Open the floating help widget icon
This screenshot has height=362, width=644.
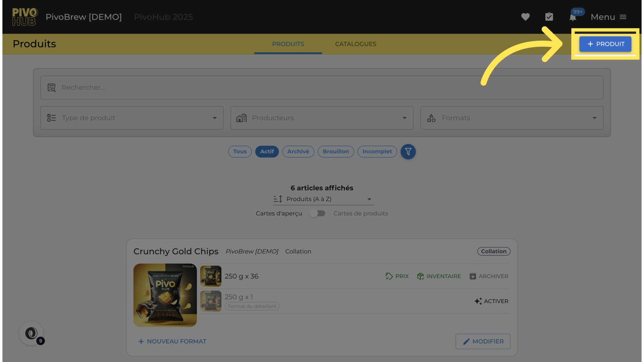click(x=31, y=333)
